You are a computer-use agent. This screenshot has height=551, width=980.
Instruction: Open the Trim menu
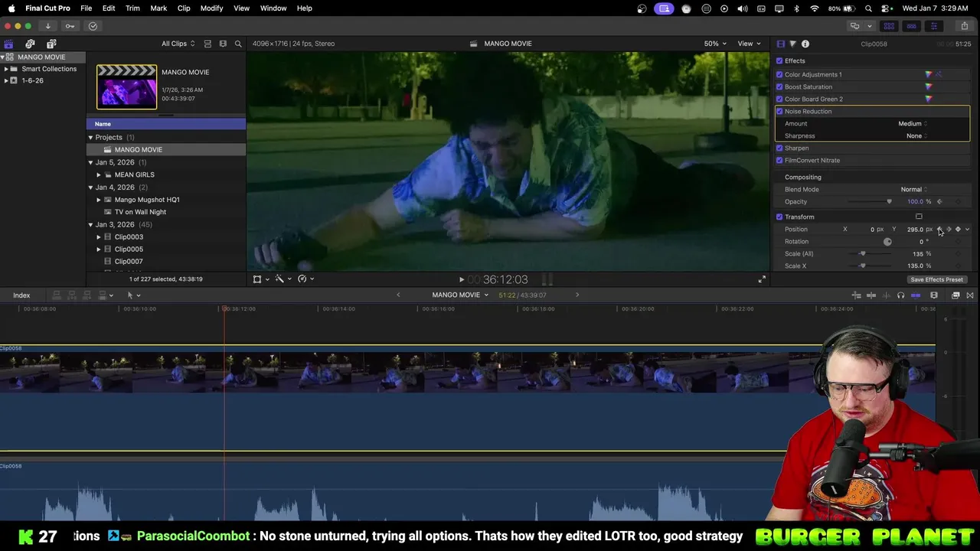coord(132,8)
